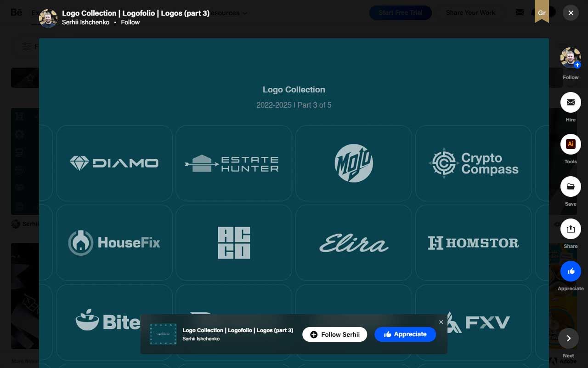This screenshot has width=588, height=368.
Task: Click the Behance logo in the top bar
Action: click(x=16, y=12)
